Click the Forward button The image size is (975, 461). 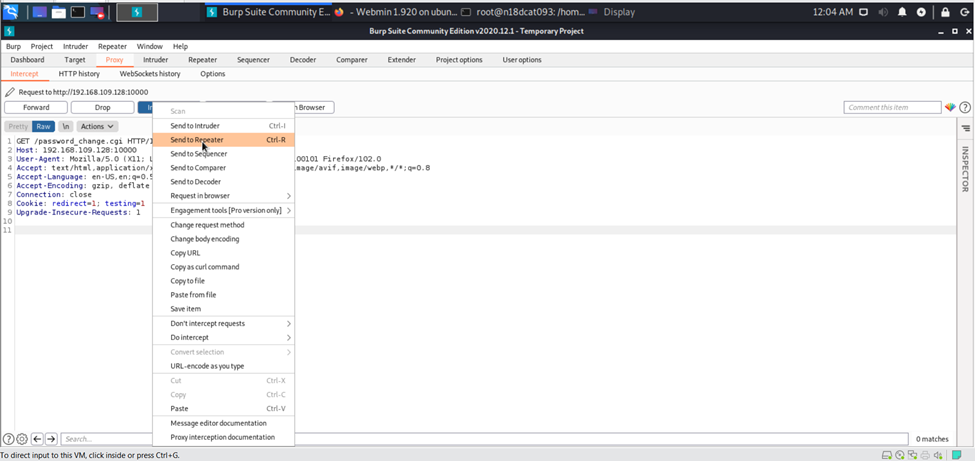pos(36,108)
